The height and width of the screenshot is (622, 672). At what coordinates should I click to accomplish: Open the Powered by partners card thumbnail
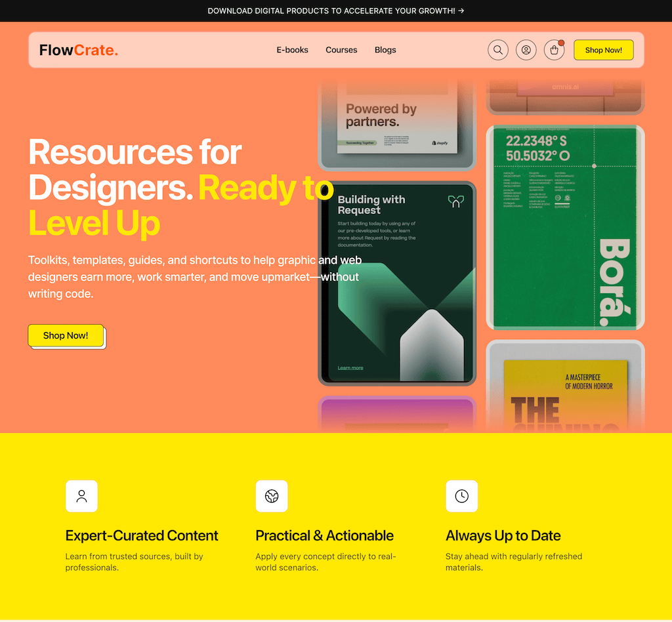tap(397, 125)
